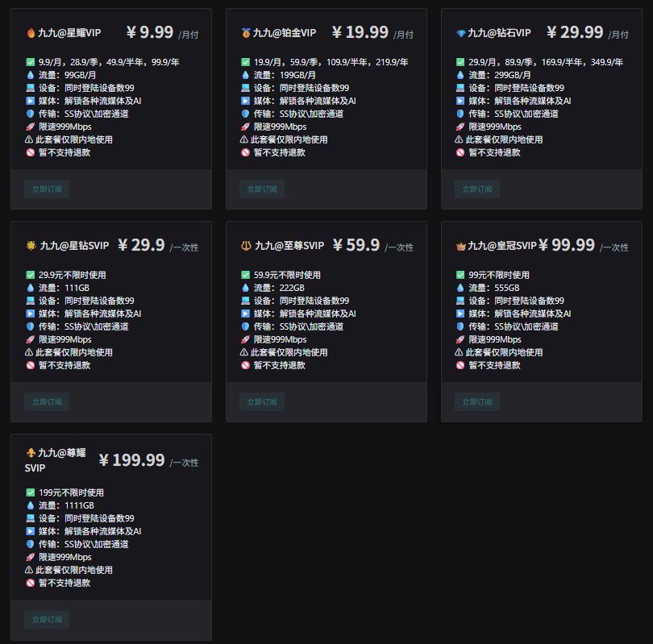
Task: Click the crown icon beside 九九@皇冠SVIP
Action: click(460, 246)
